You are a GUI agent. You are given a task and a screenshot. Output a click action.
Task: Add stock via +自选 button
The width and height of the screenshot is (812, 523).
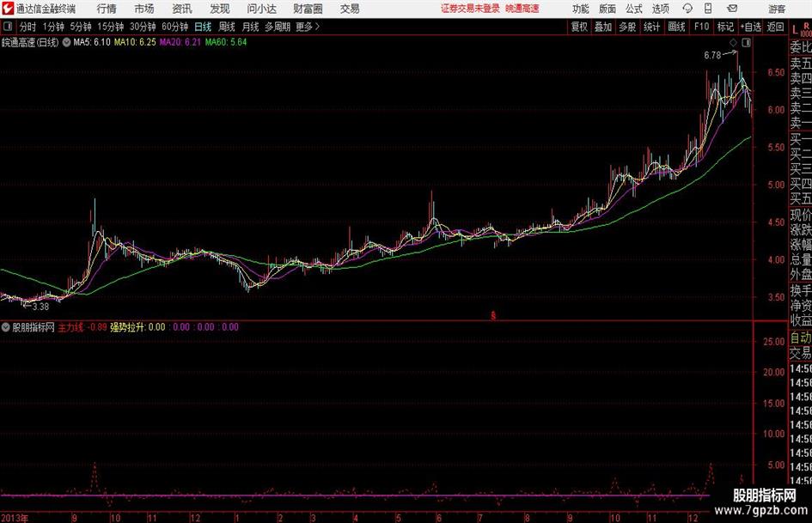tap(751, 27)
